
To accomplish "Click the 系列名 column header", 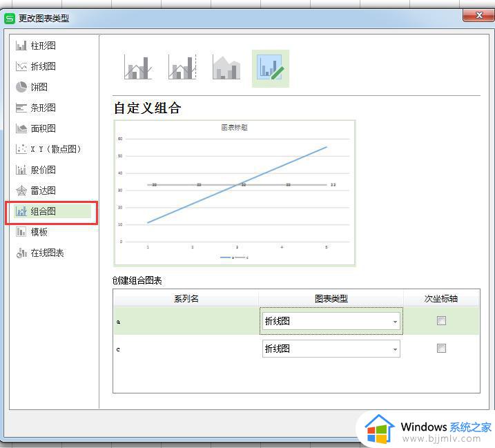I will pos(186,298).
